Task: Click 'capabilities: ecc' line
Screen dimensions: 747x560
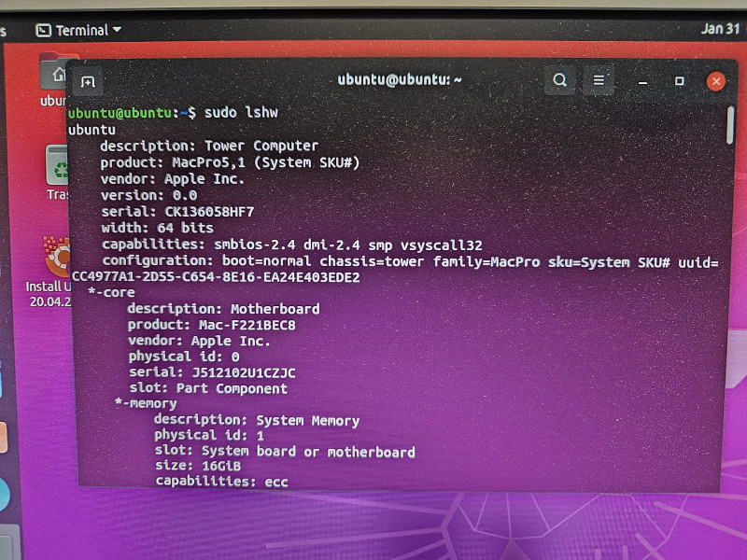Action: point(222,481)
